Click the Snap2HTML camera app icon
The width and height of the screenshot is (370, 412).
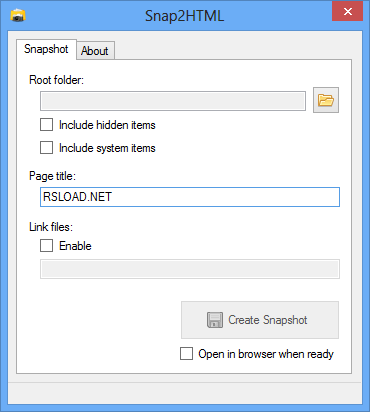(x=18, y=16)
